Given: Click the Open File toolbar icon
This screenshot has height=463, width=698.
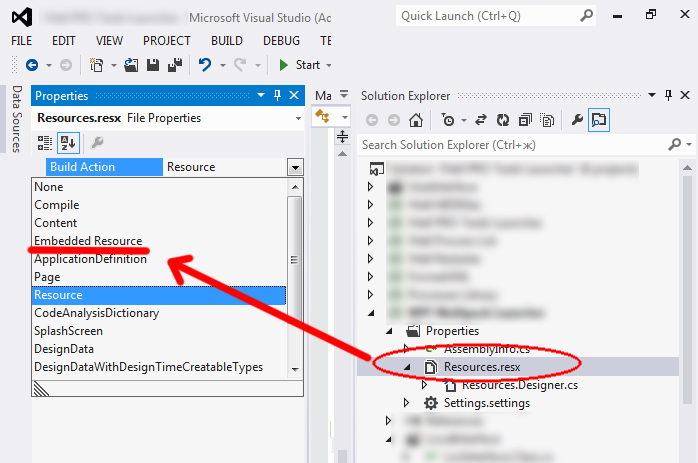Looking at the screenshot, I should point(131,65).
